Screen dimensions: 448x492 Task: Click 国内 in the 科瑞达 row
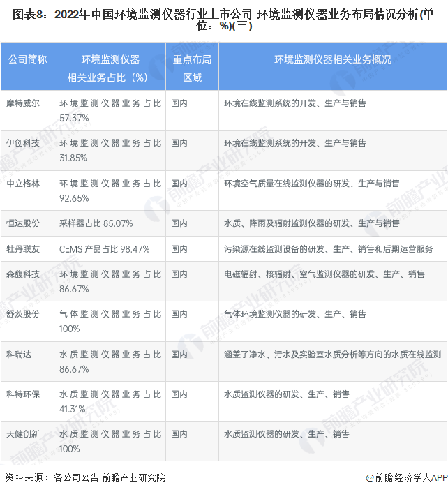(179, 355)
